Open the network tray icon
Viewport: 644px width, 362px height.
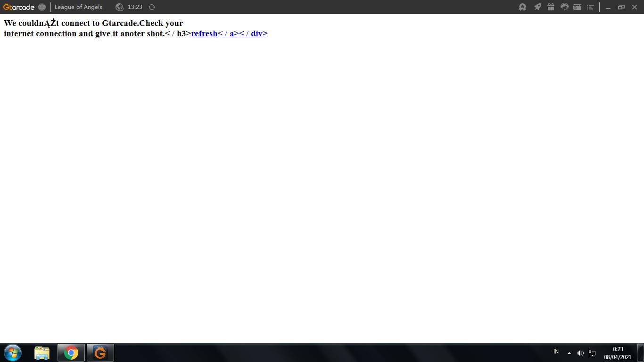pyautogui.click(x=592, y=353)
